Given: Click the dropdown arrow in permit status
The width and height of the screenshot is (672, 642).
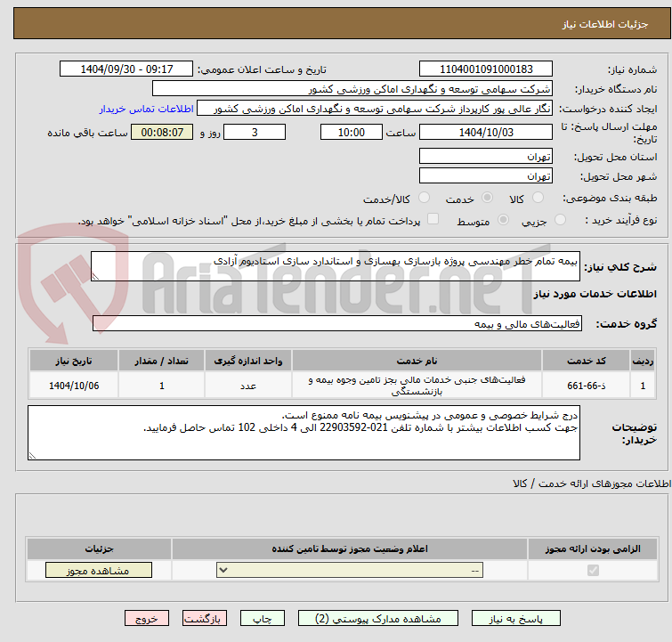Looking at the screenshot, I should point(223,571).
